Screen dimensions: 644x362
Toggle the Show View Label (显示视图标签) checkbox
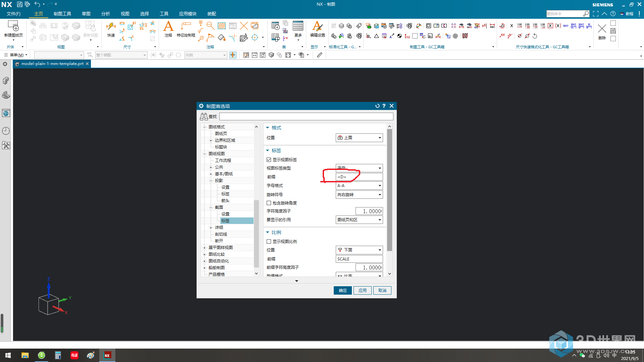[x=269, y=160]
